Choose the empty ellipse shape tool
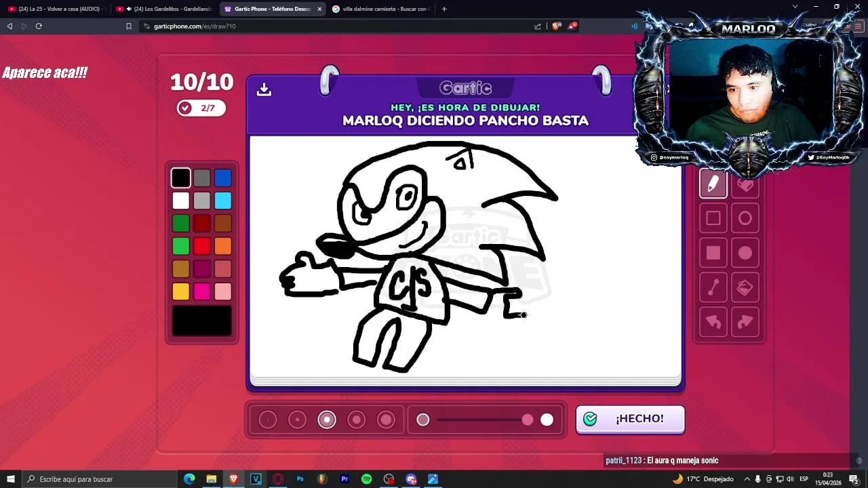Viewport: 868px width, 488px height. click(x=745, y=218)
